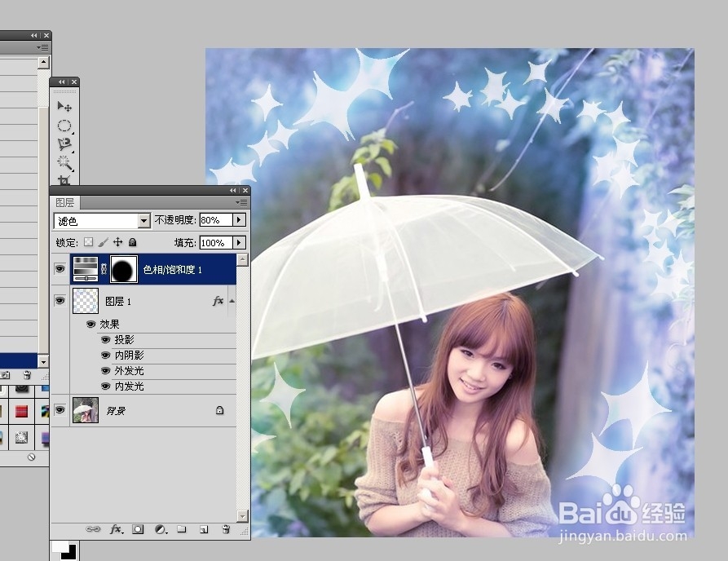Click the Layers list scroll-down arrow
Viewport: 728px width, 561px height.
pos(242,515)
